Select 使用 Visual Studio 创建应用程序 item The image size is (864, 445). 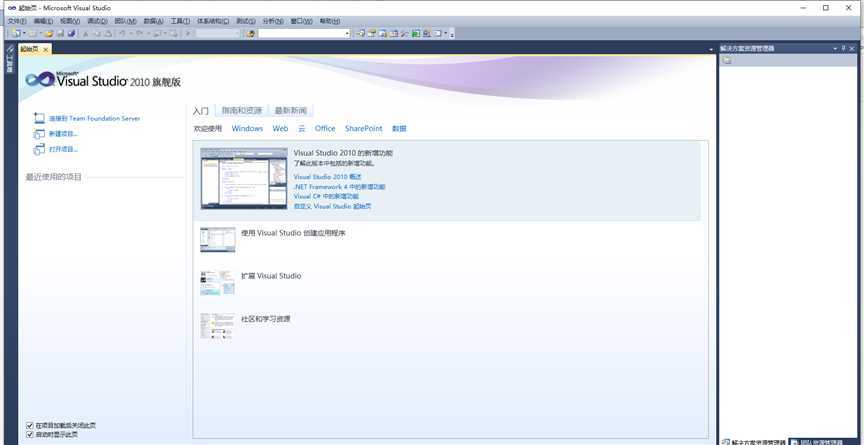293,233
